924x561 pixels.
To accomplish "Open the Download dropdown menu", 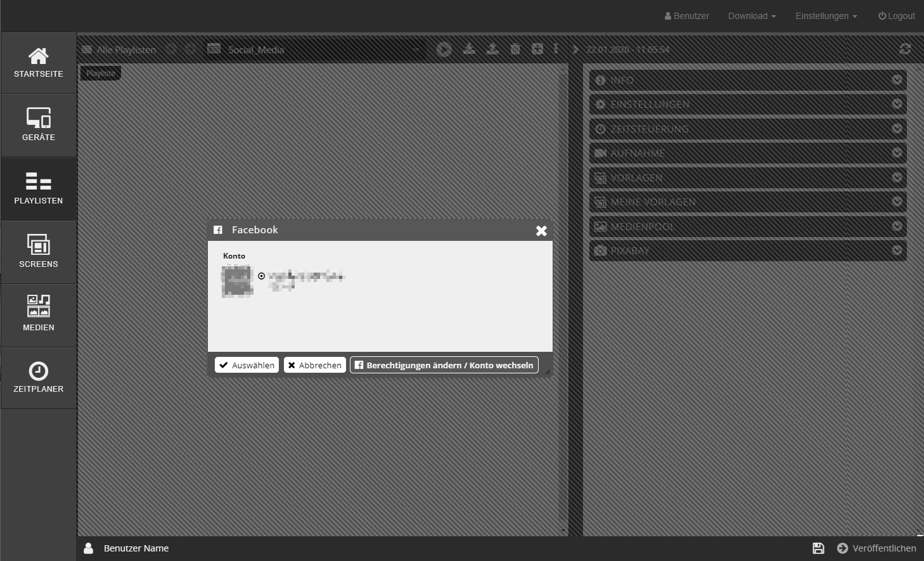I will pos(752,16).
